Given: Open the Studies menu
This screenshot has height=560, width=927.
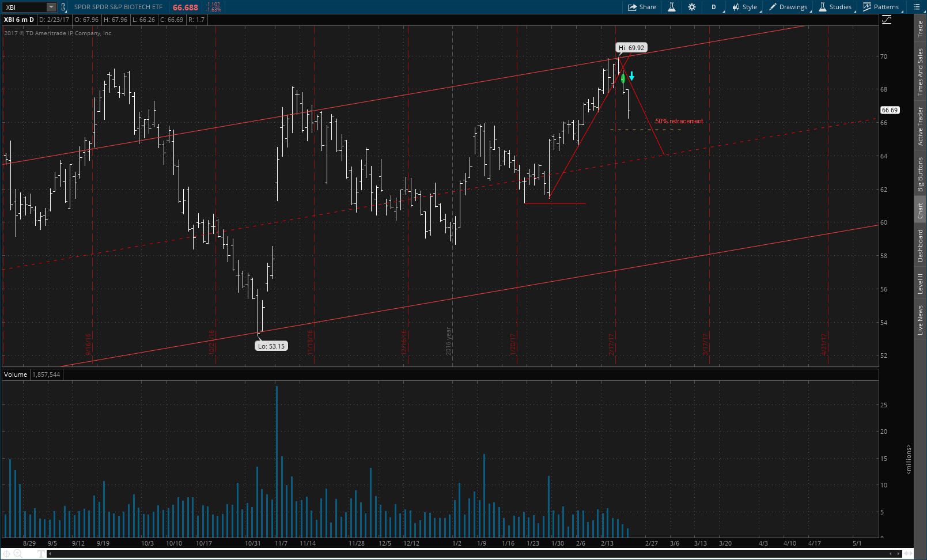Looking at the screenshot, I should (835, 7).
